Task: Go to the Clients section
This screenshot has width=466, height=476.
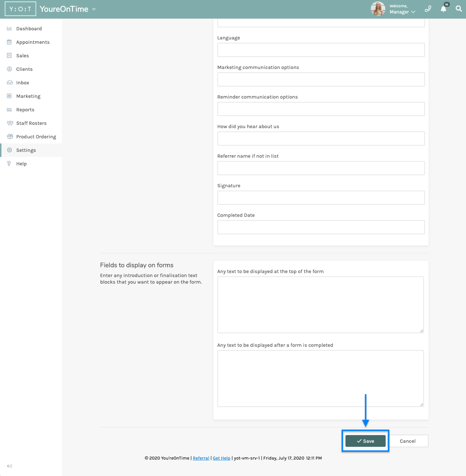Action: tap(24, 69)
